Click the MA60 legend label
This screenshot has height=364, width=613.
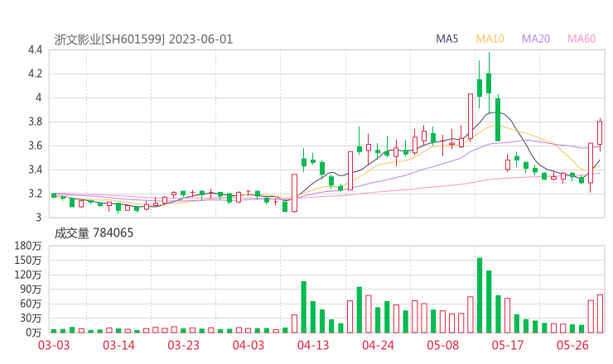coord(582,39)
